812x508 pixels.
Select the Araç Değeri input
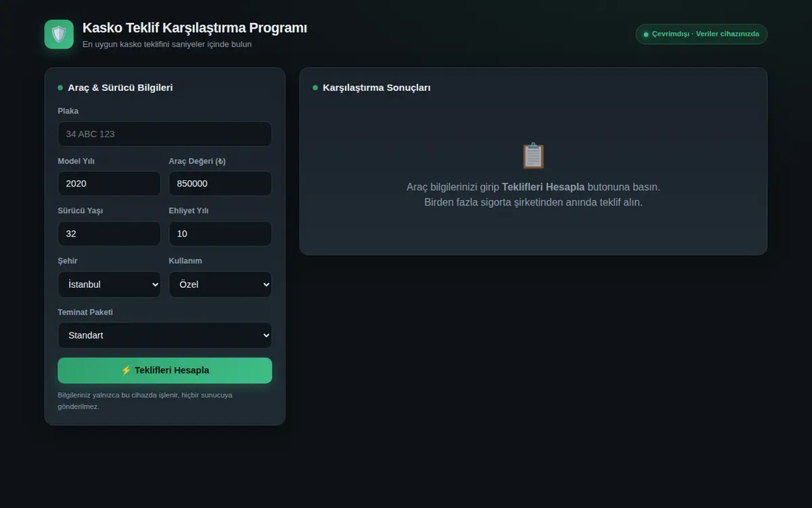[x=220, y=184]
